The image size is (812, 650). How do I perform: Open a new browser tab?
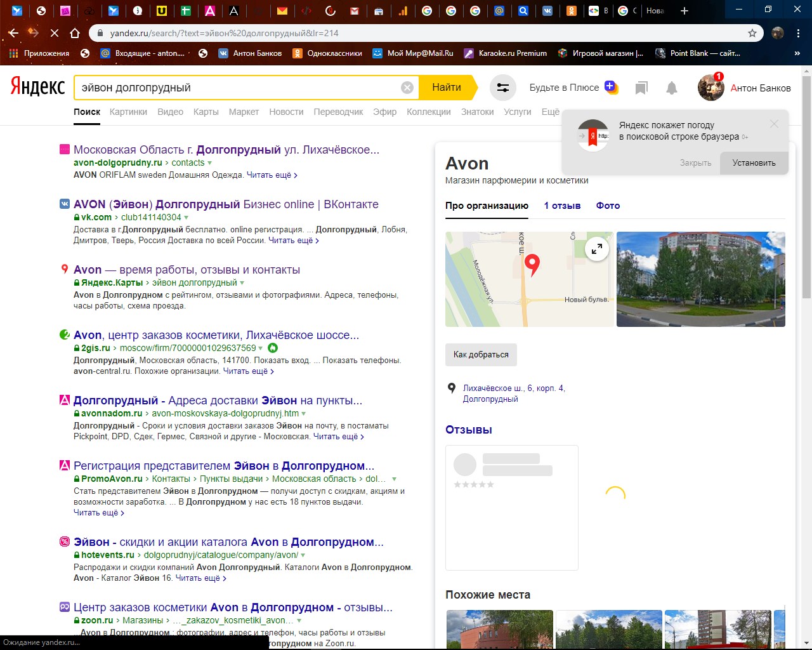[684, 11]
